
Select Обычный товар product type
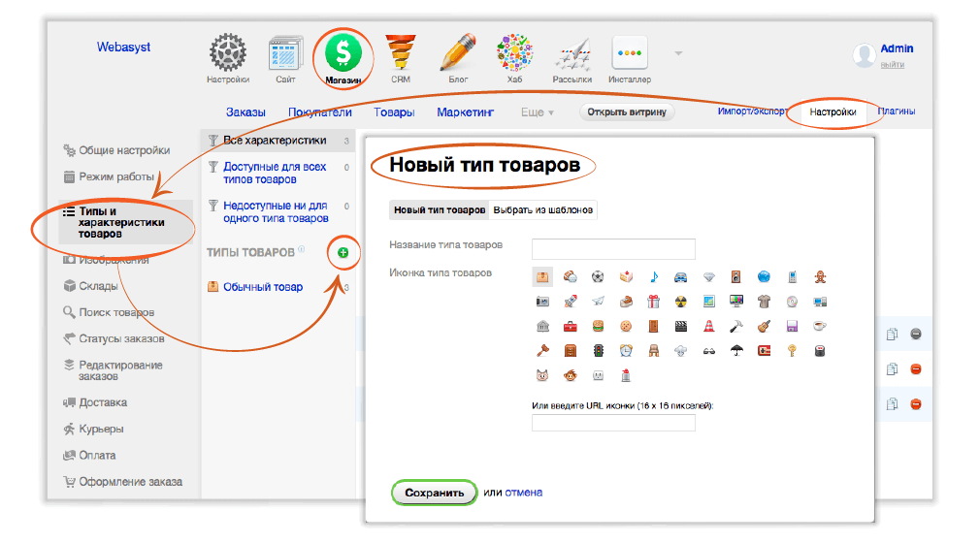point(263,287)
